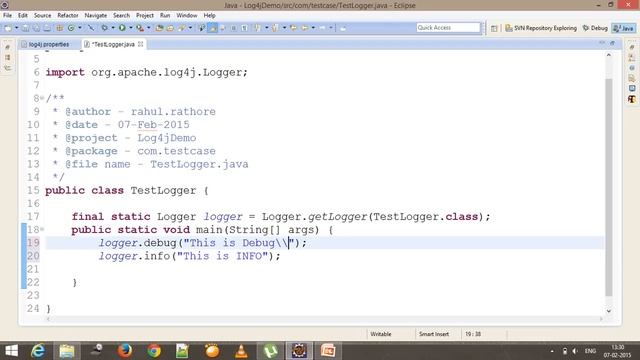Expand the Debug launch dropdown arrow

click(x=113, y=28)
